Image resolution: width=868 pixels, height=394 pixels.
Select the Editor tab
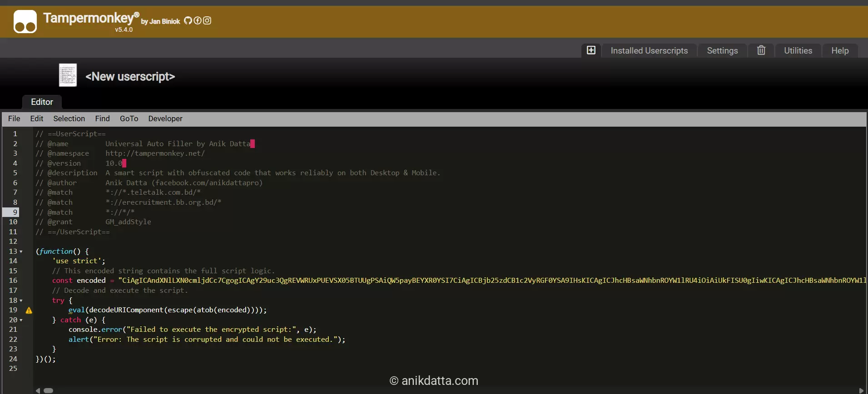[42, 102]
